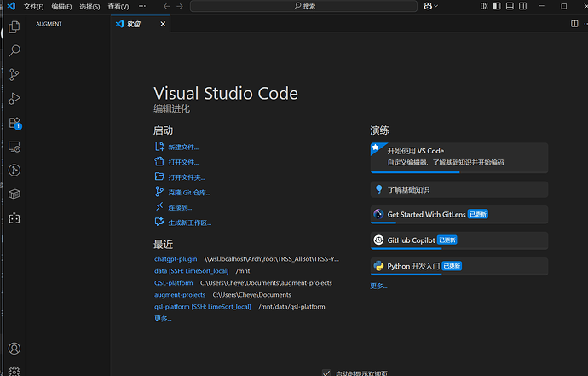The width and height of the screenshot is (588, 376).
Task: Uncheck the show welcome page on startup checkbox
Action: [326, 373]
